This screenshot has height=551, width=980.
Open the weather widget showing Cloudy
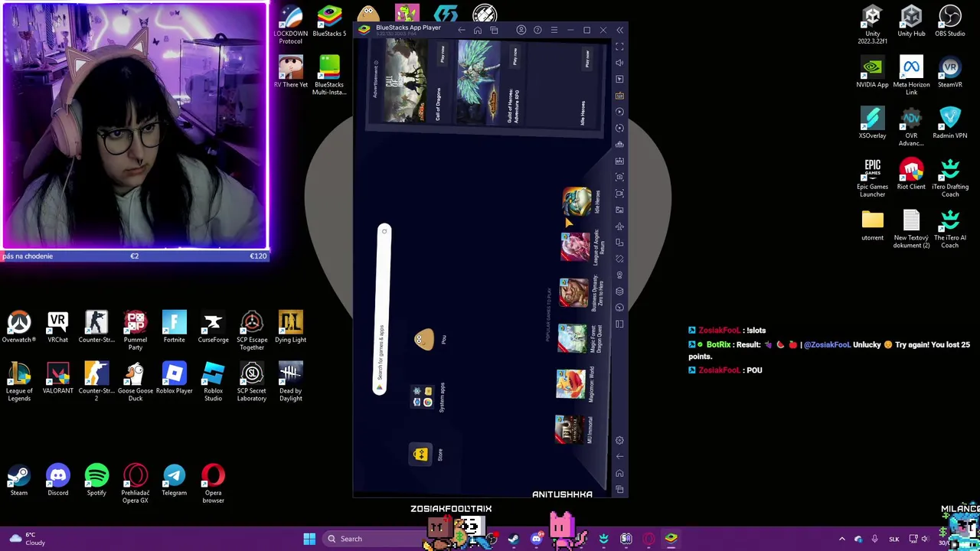point(27,539)
